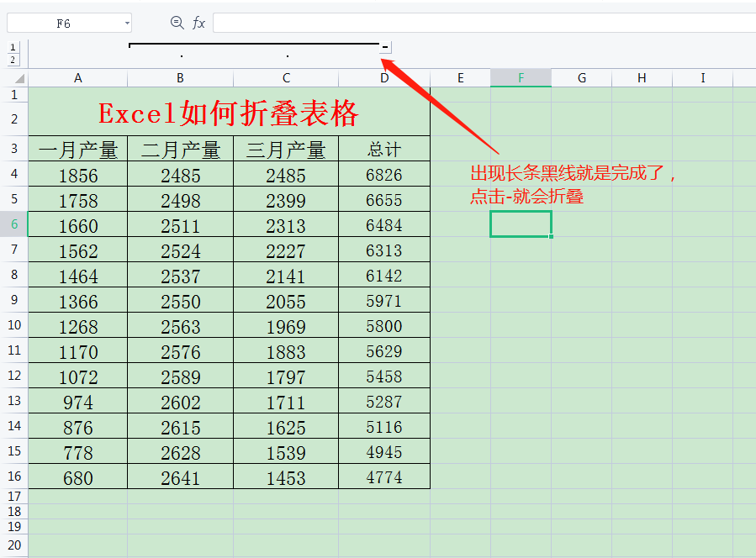Viewport: 756px width, 558px height.
Task: Open the insert function fx button
Action: (198, 23)
